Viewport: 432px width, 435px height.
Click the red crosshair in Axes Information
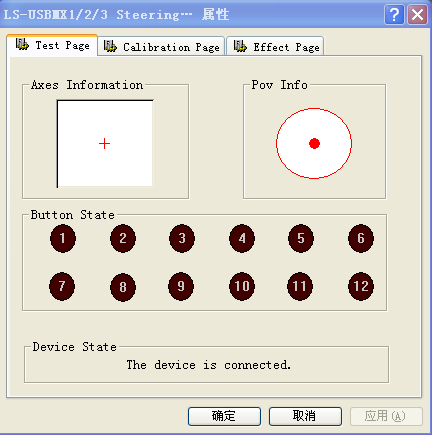pyautogui.click(x=104, y=144)
